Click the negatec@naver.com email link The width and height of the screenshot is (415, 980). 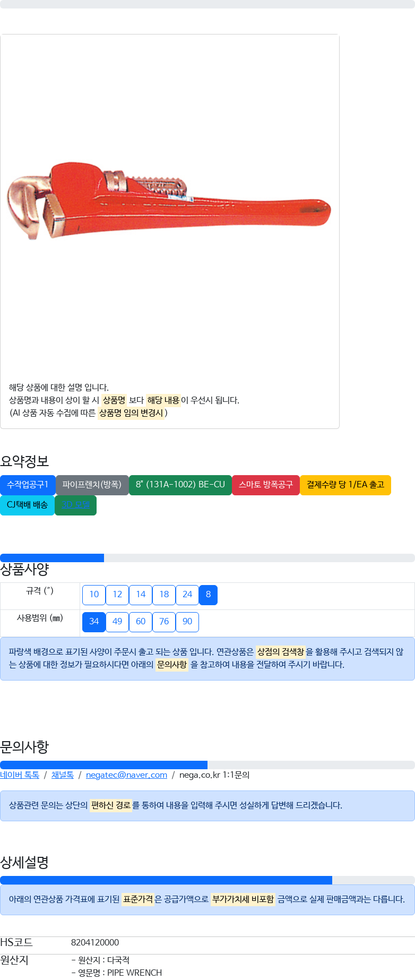[126, 775]
